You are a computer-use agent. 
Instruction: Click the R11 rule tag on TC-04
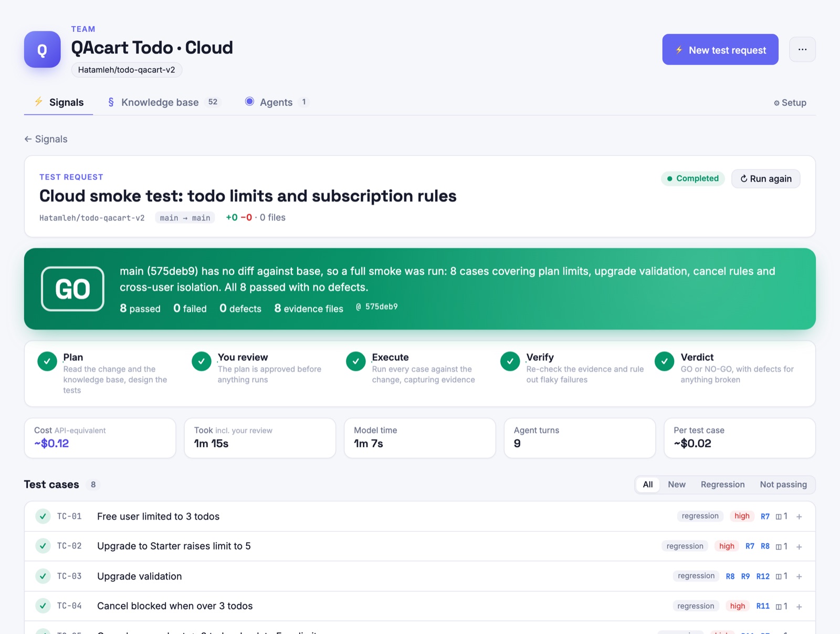coord(763,606)
